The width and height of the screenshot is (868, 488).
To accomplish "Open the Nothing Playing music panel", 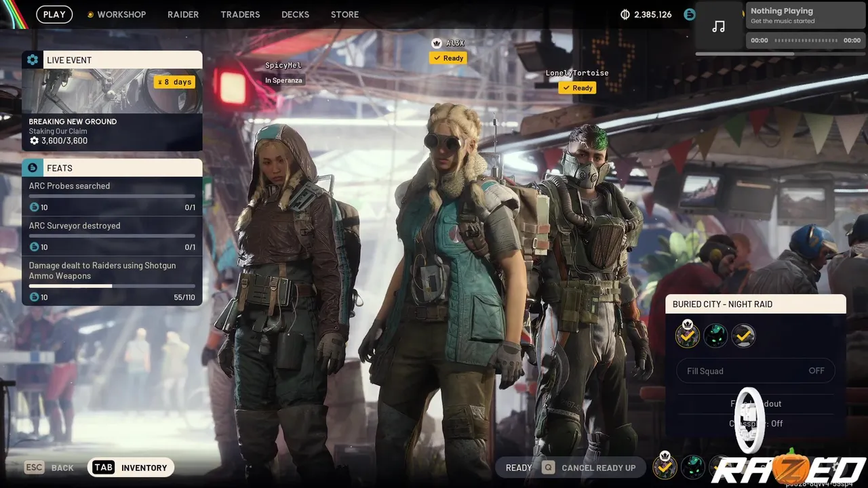I will point(806,16).
